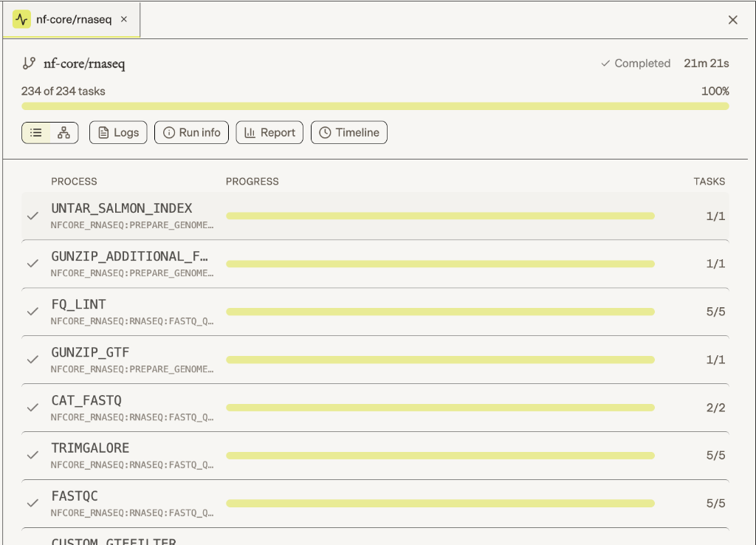Viewport: 756px width, 545px height.
Task: Select the GUNZIP_ADDITIONAL_F… process name
Action: tap(130, 256)
